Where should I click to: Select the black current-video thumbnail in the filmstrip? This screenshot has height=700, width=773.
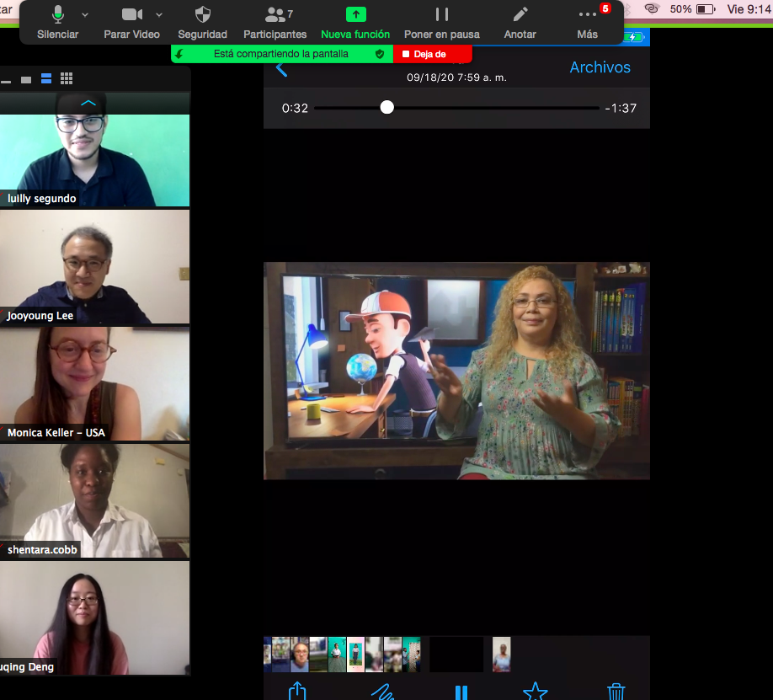click(456, 655)
